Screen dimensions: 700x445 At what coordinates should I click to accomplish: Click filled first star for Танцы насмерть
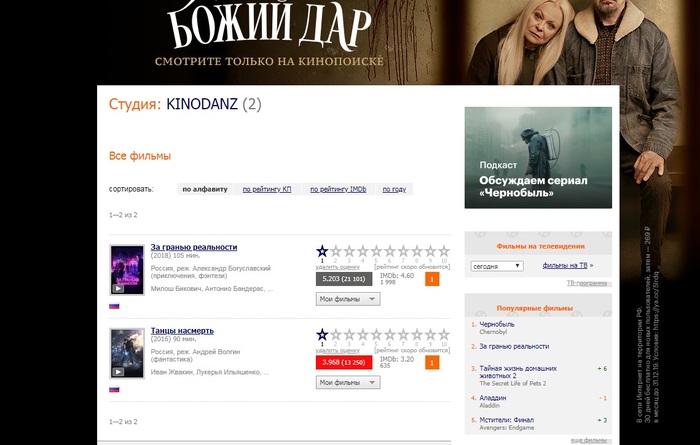click(x=322, y=335)
